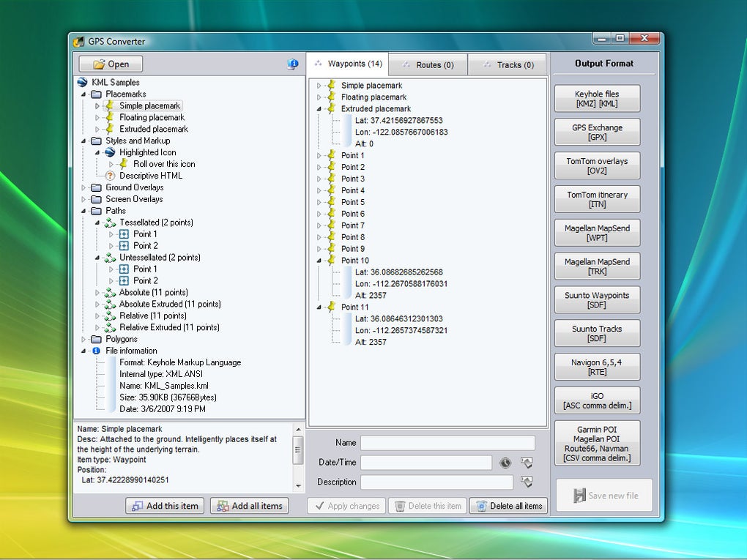The image size is (747, 560).
Task: Click the question mark icon of Descriptive HTML
Action: 110,176
